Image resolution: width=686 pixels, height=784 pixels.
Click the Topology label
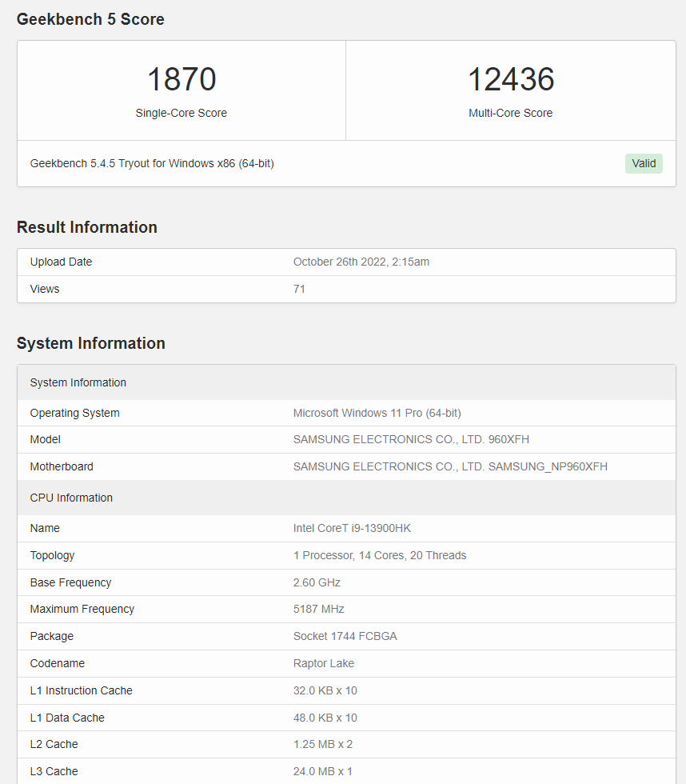coord(52,555)
